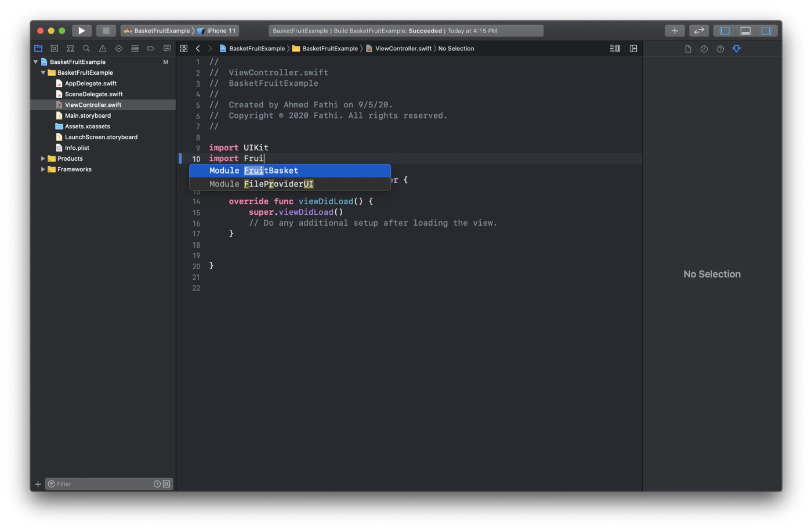The height and width of the screenshot is (531, 812).
Task: Open the Test navigator
Action: (118, 48)
